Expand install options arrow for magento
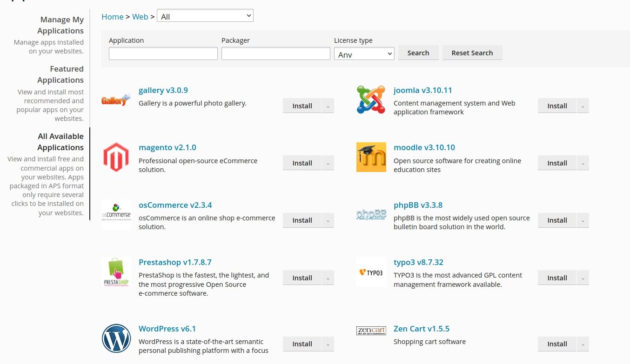 coord(328,163)
